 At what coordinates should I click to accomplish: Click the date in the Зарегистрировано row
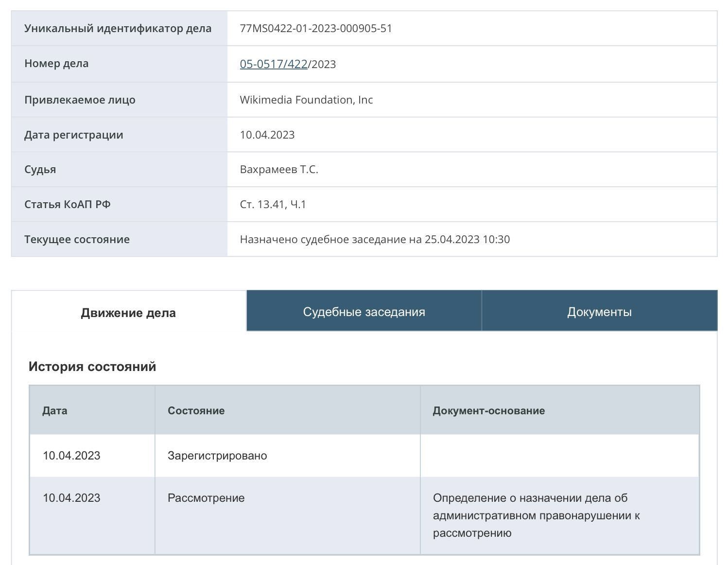click(x=71, y=456)
